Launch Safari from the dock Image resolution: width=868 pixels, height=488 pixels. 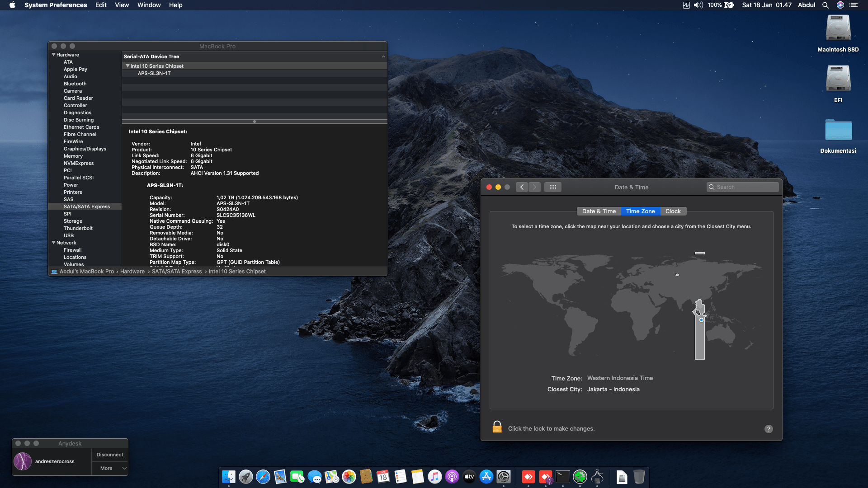coord(263,477)
